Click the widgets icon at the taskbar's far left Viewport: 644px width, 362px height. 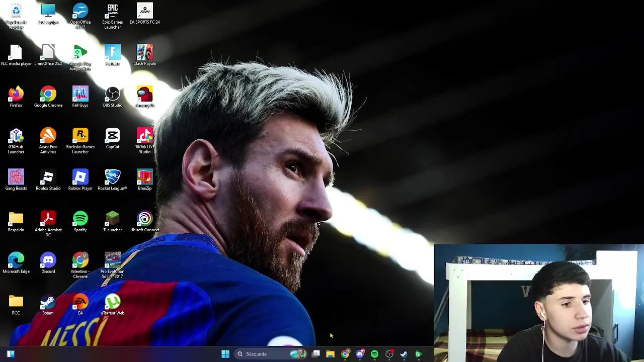point(11,354)
